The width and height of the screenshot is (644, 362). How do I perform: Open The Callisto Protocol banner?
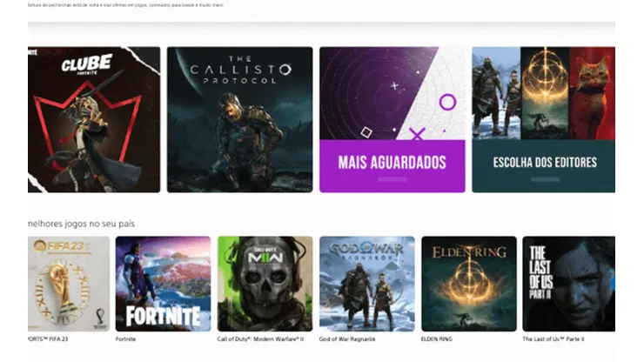pos(240,119)
